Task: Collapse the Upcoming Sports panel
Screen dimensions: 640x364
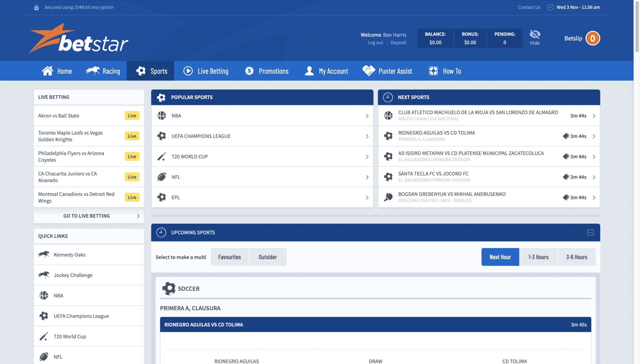Action: coord(590,233)
